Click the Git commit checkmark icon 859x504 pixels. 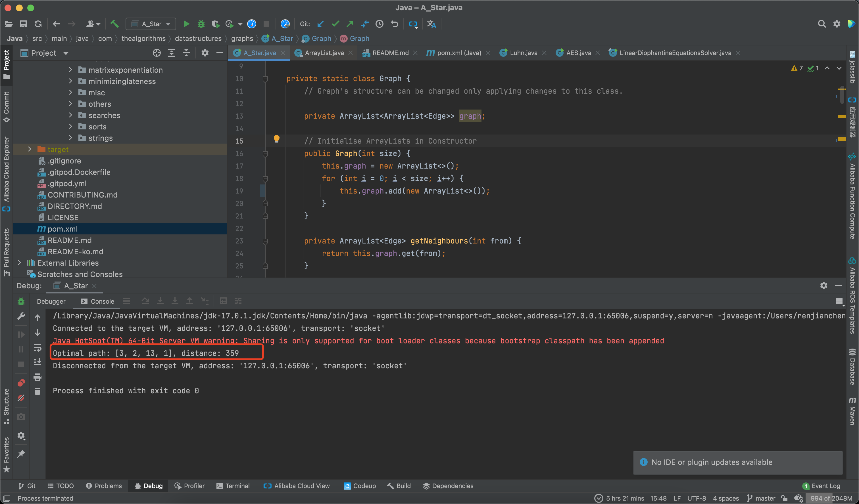click(335, 24)
